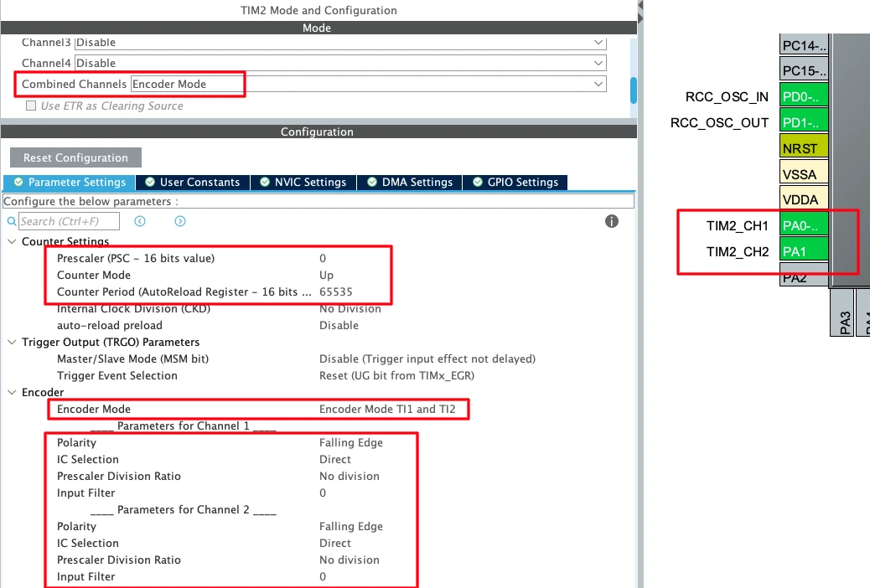The image size is (870, 588).
Task: Click the next search result arrow icon
Action: (x=180, y=221)
